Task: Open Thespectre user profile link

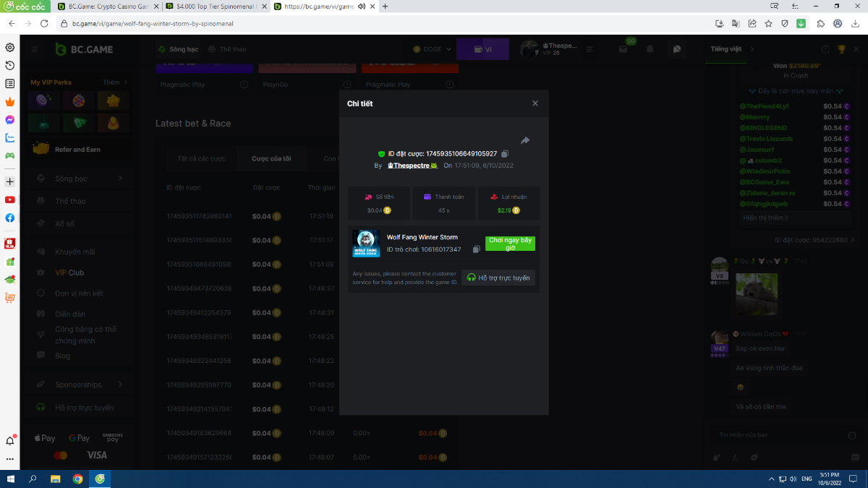Action: click(412, 166)
